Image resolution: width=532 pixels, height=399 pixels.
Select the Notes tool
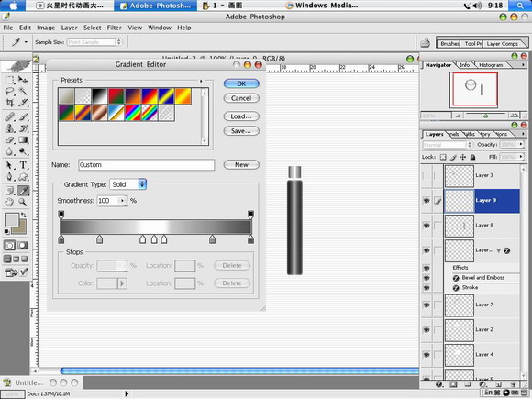click(x=9, y=191)
